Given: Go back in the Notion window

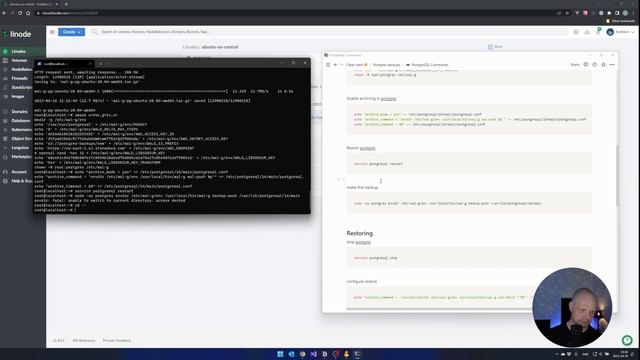Looking at the screenshot, I should [x=336, y=65].
